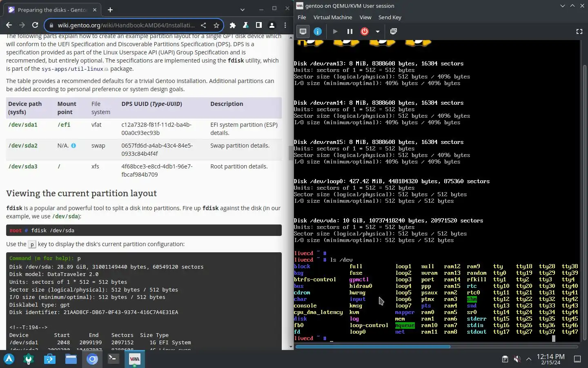The height and width of the screenshot is (368, 588).
Task: Close the Preparing the disks tab
Action: (95, 9)
